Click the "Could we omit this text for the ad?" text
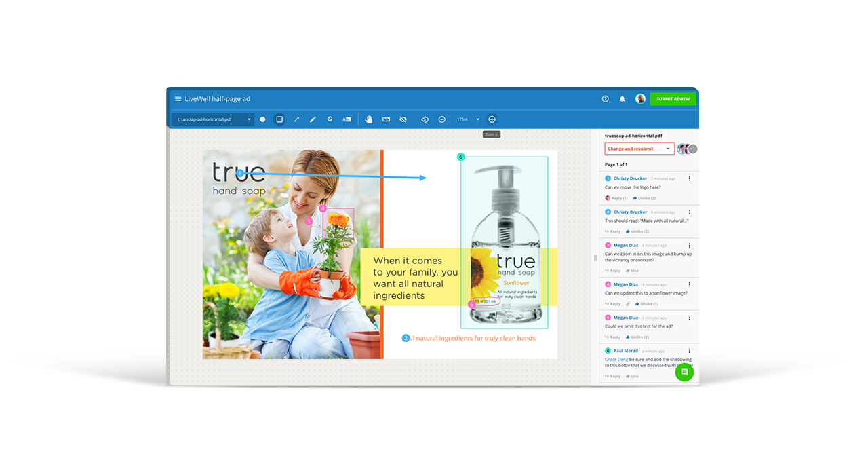 [639, 326]
